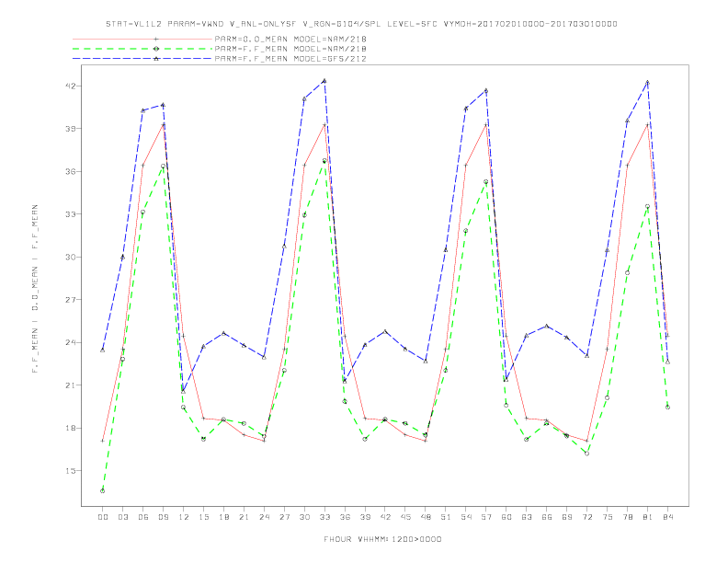The image size is (728, 563).
Task: Click x-axis tick label 60
Action: click(506, 517)
